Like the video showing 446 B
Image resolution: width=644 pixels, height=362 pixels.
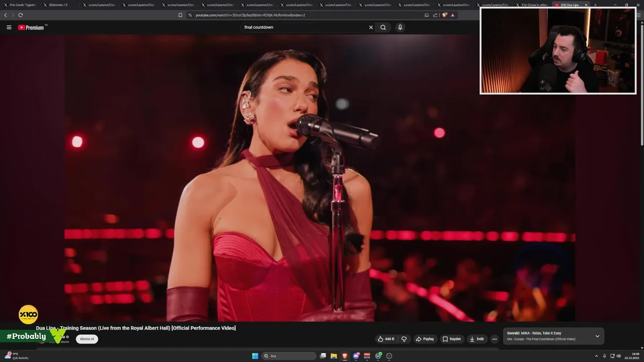pos(386,339)
